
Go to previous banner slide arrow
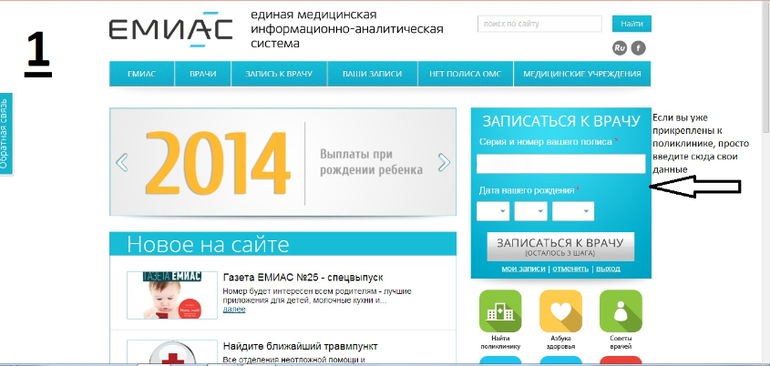click(121, 162)
